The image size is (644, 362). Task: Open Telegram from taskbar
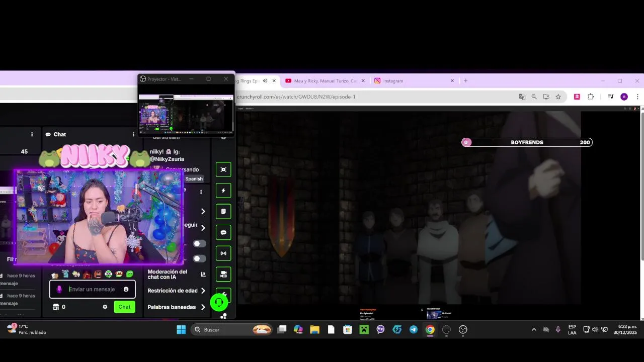[413, 330]
